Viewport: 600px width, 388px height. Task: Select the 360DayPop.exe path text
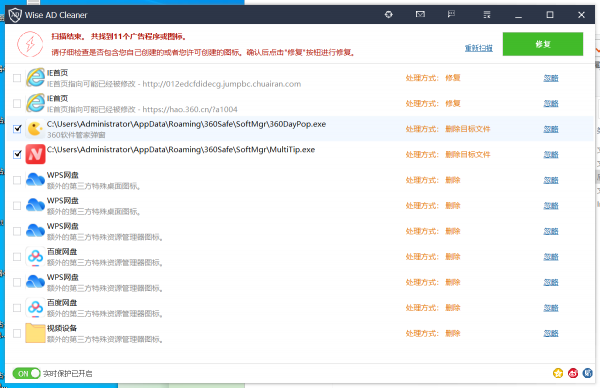[186, 124]
